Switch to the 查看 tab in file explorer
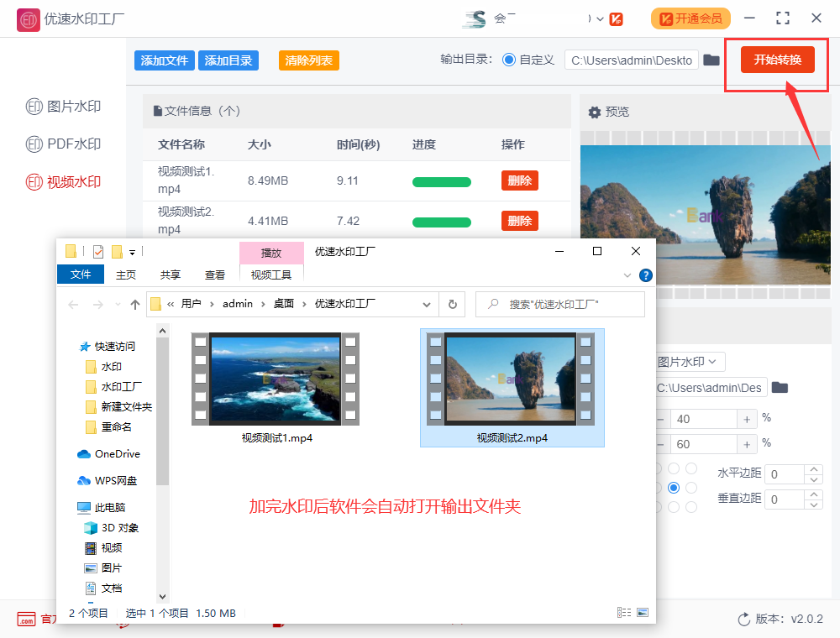Image resolution: width=840 pixels, height=638 pixels. click(x=215, y=274)
